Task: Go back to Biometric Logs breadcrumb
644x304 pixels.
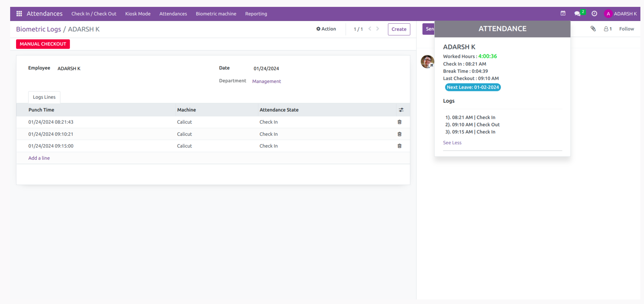Action: point(38,29)
